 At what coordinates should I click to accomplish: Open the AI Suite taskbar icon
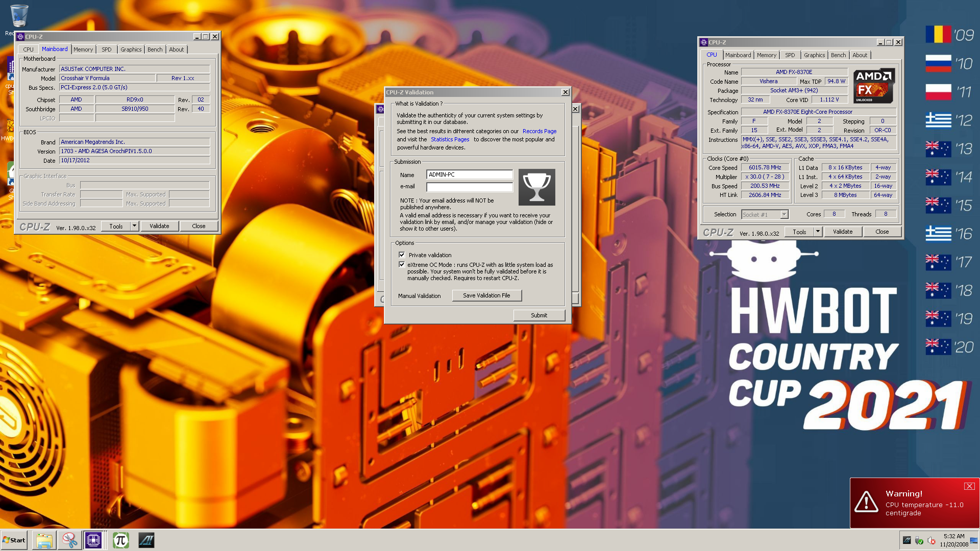tap(146, 540)
